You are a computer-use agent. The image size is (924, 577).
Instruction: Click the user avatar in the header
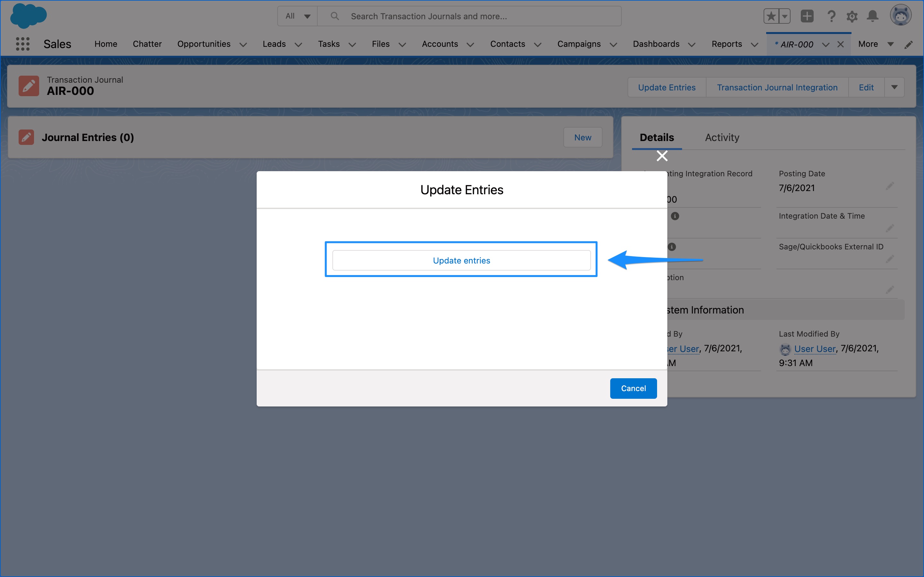tap(901, 15)
